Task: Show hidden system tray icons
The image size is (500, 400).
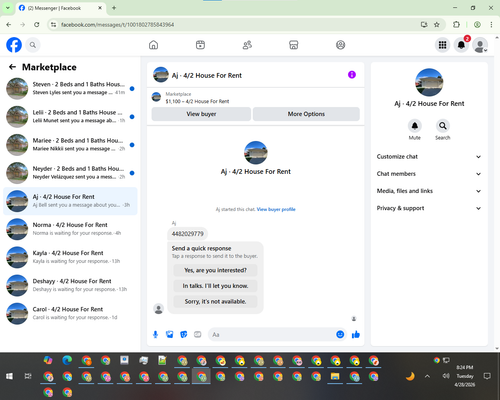Action: click(x=427, y=376)
